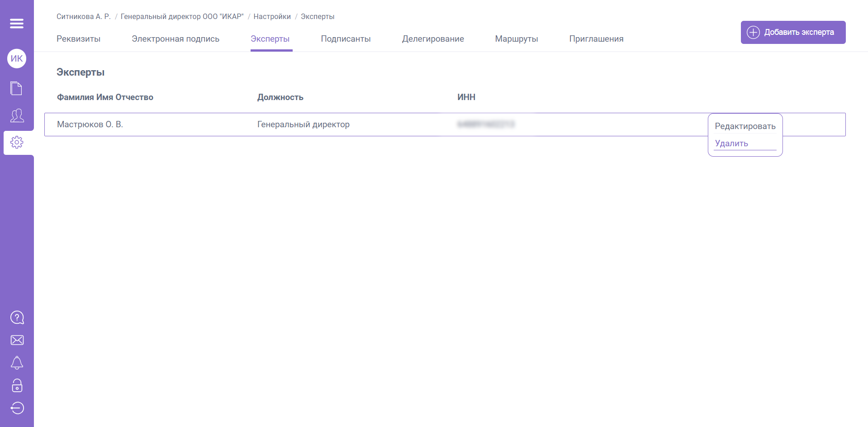Click the lock icon in sidebar

[x=17, y=386]
